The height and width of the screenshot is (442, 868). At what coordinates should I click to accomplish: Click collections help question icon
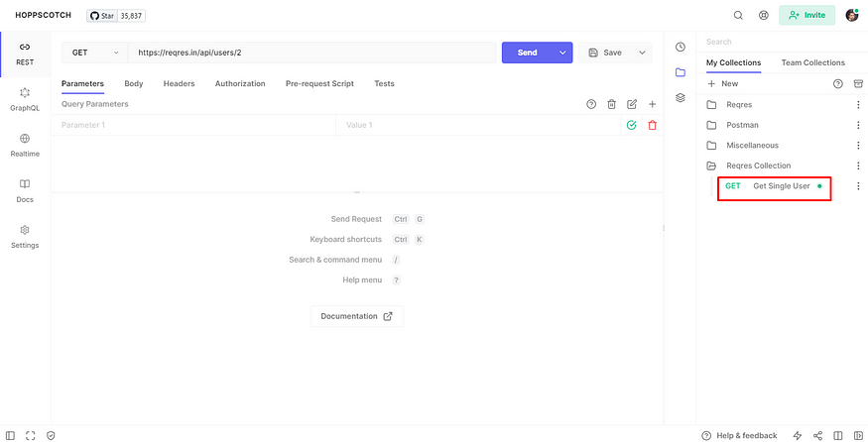838,84
